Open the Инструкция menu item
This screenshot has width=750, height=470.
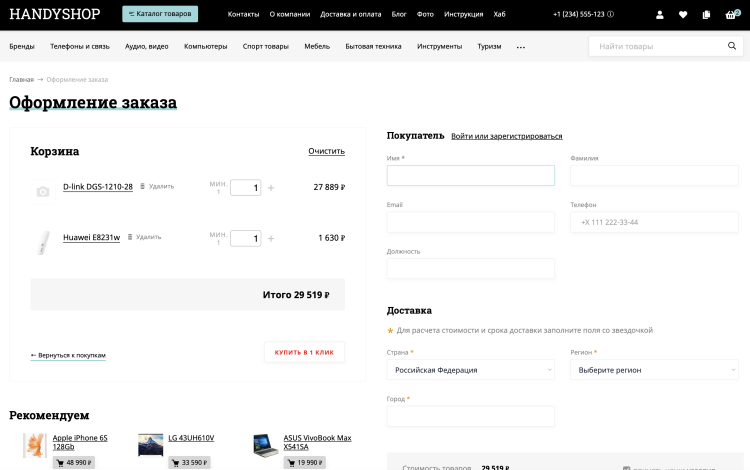tap(463, 14)
